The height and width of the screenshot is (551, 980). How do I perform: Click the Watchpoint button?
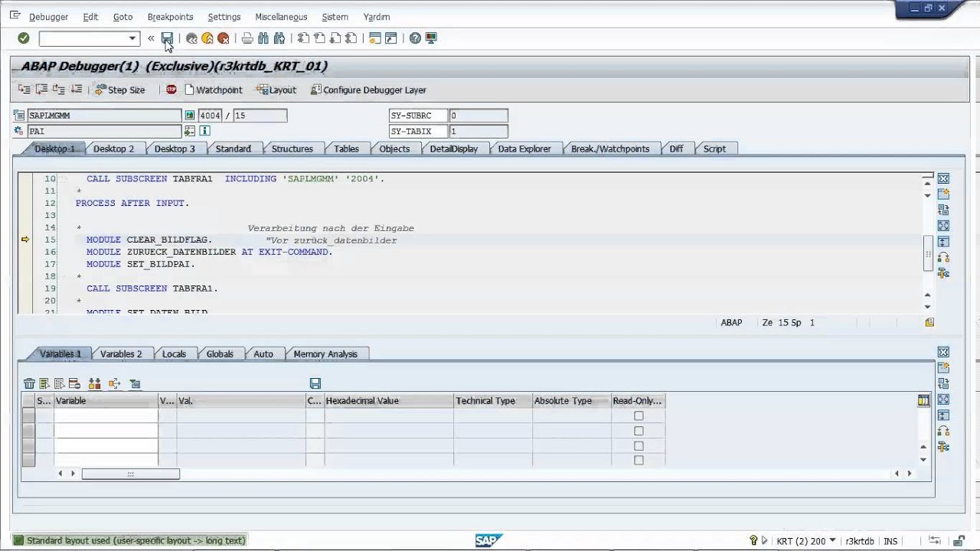[213, 90]
